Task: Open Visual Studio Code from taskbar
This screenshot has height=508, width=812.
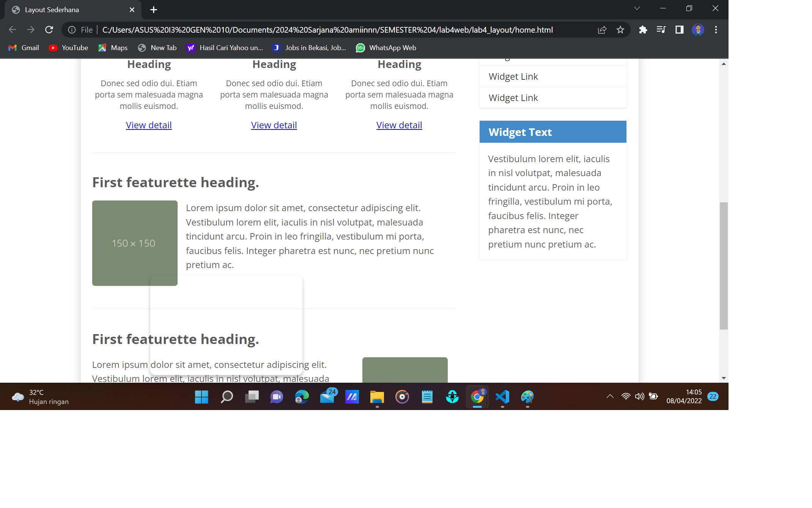Action: 502,397
